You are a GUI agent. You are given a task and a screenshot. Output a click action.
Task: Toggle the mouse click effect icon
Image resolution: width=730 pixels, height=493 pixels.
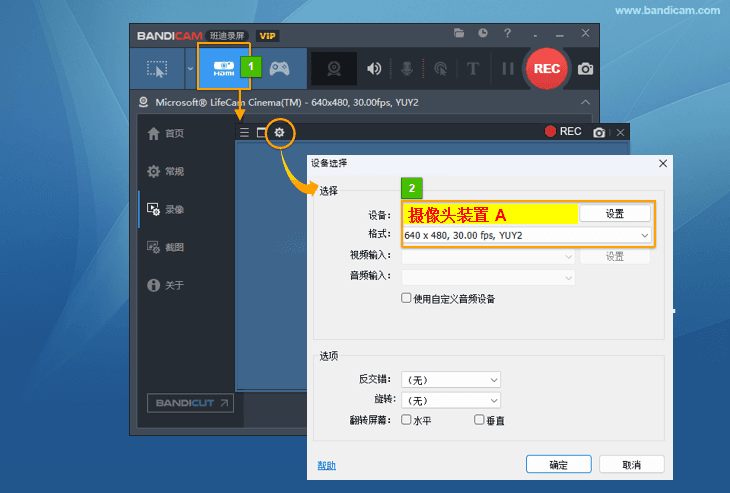(x=440, y=69)
